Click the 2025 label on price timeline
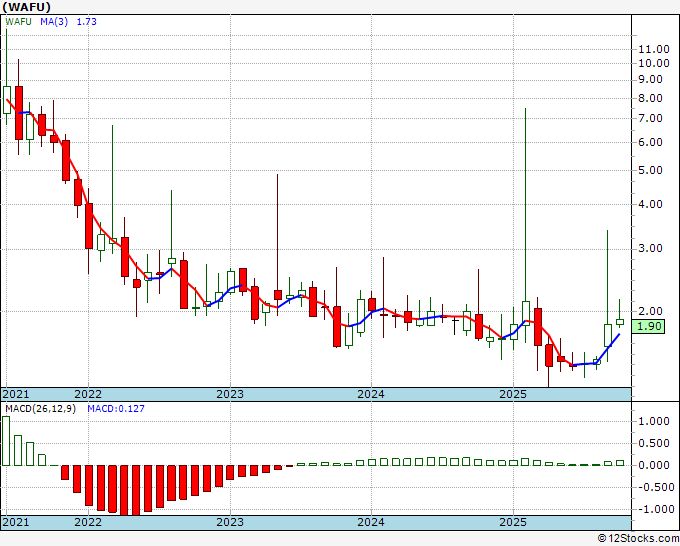The image size is (680, 546). [x=513, y=394]
